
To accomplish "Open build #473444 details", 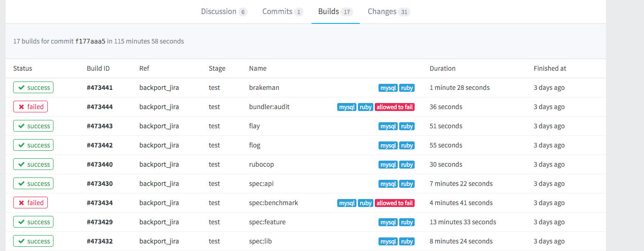I will [99, 107].
